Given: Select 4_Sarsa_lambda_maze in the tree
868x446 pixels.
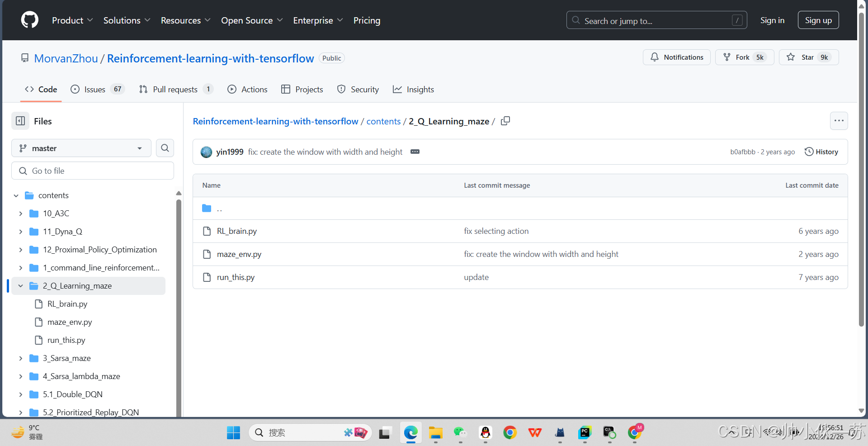Looking at the screenshot, I should pos(81,376).
